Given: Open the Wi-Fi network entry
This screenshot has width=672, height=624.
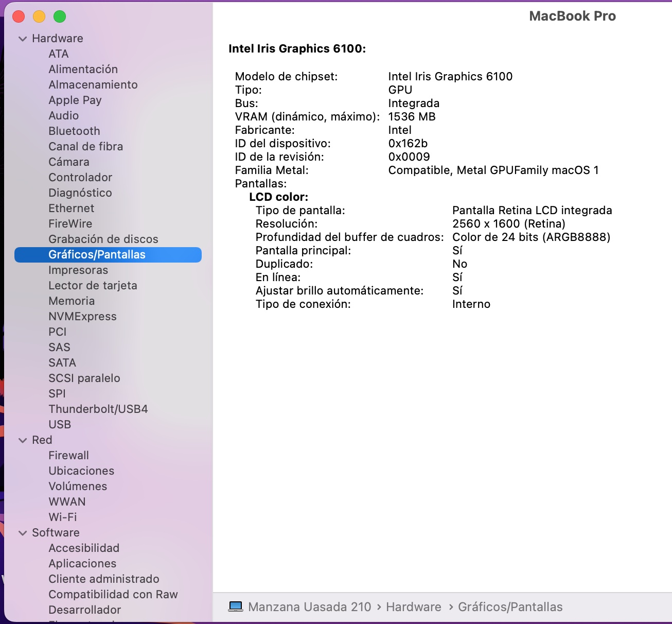Looking at the screenshot, I should 62,517.
